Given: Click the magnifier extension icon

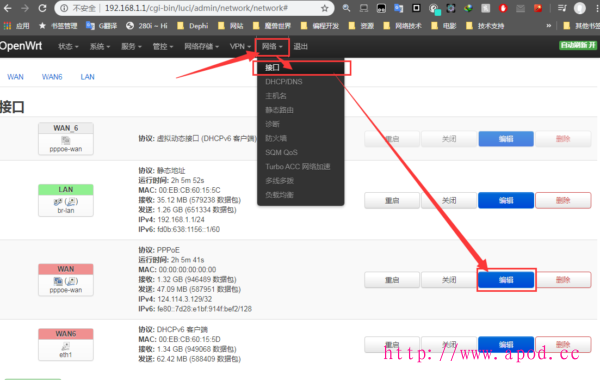Looking at the screenshot, I should (x=346, y=8).
